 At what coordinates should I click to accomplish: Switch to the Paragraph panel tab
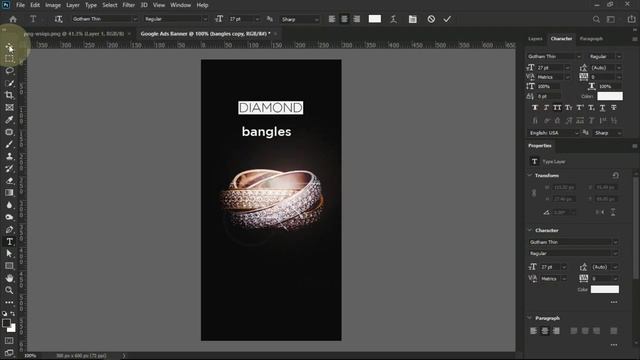591,39
